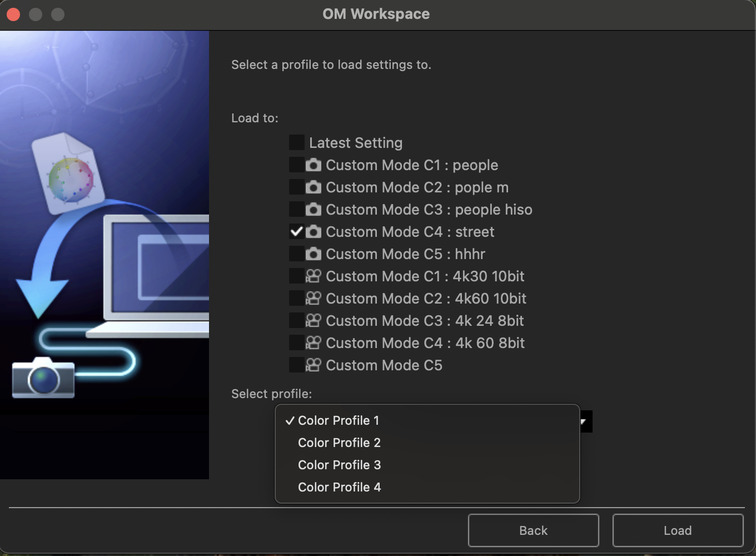Click the movie camera icon beside Custom Mode C1 : 4k30 10bit
The image size is (756, 556).
314,276
